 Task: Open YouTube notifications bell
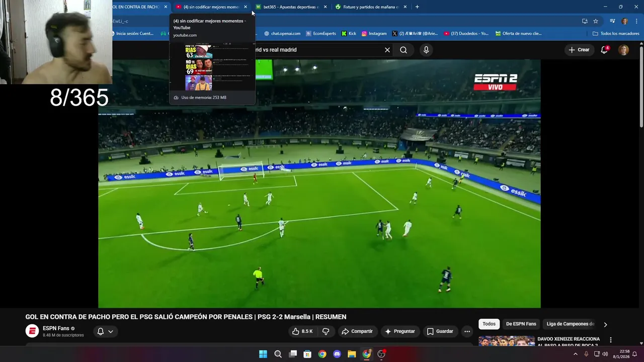(604, 50)
